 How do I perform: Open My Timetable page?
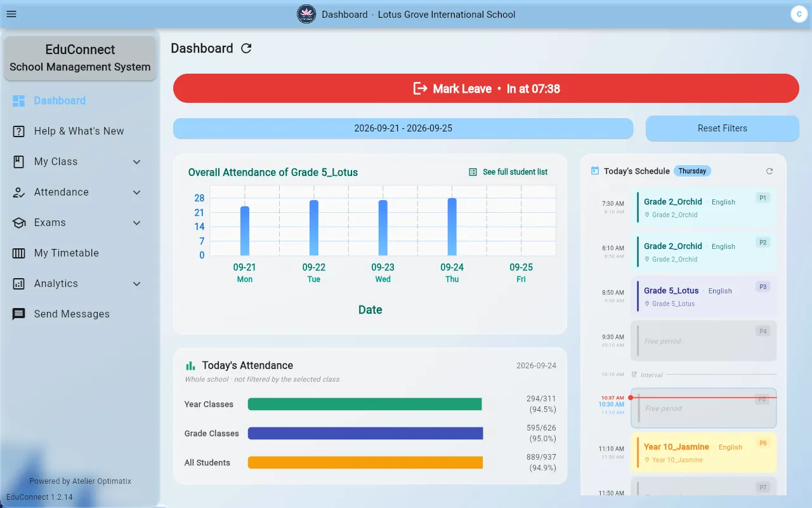point(80,253)
